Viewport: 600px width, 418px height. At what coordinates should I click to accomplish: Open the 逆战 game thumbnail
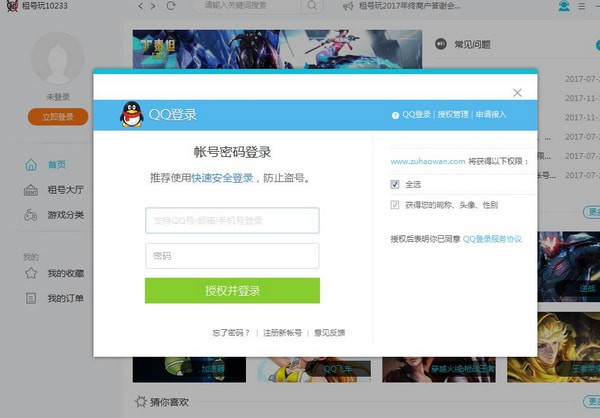click(569, 267)
